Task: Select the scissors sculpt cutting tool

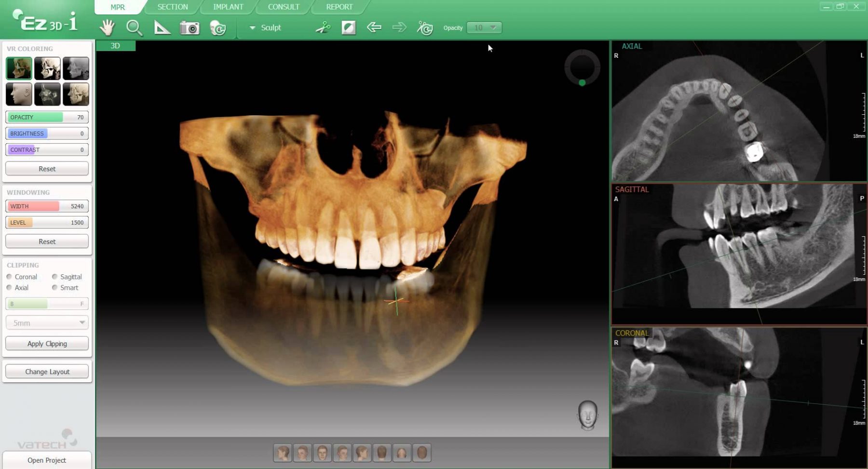Action: click(322, 27)
